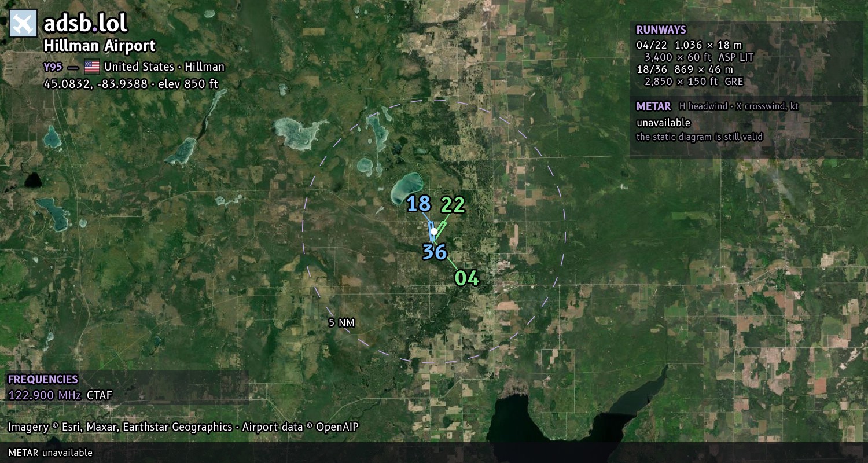The image size is (868, 463).
Task: Click the runway 22 label
Action: 453,204
